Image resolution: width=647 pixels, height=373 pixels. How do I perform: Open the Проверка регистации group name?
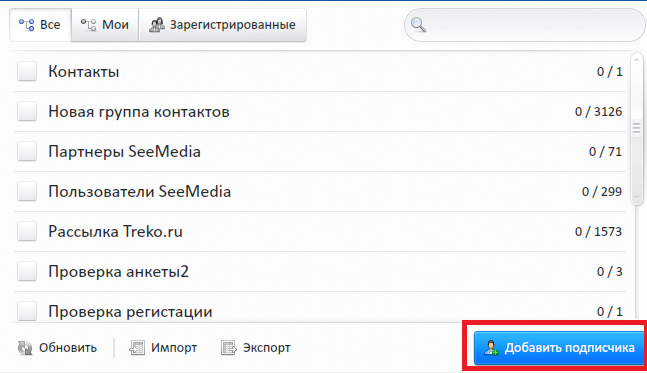[130, 312]
